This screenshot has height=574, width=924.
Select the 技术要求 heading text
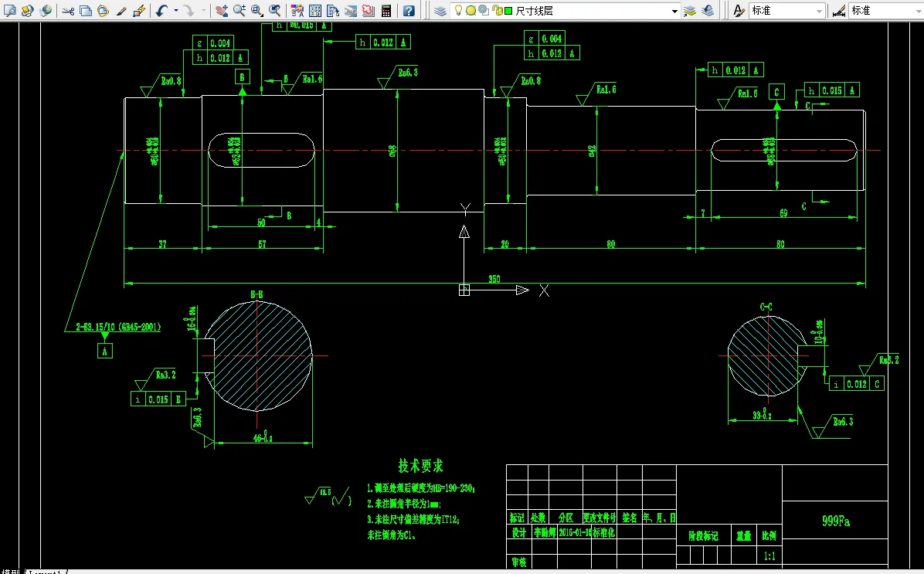click(421, 466)
